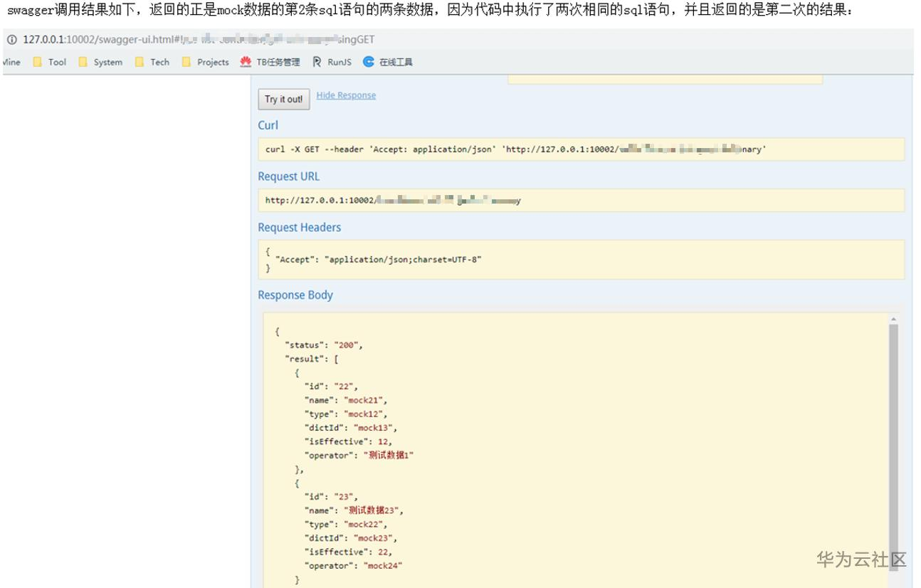The image size is (921, 588).
Task: Click the "result": [ line
Action: (312, 359)
